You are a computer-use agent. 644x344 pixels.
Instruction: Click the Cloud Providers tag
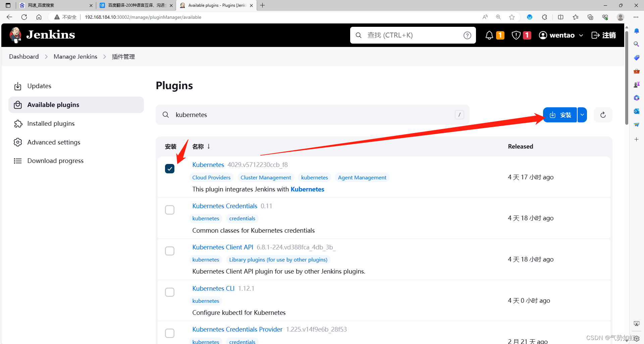[211, 177]
